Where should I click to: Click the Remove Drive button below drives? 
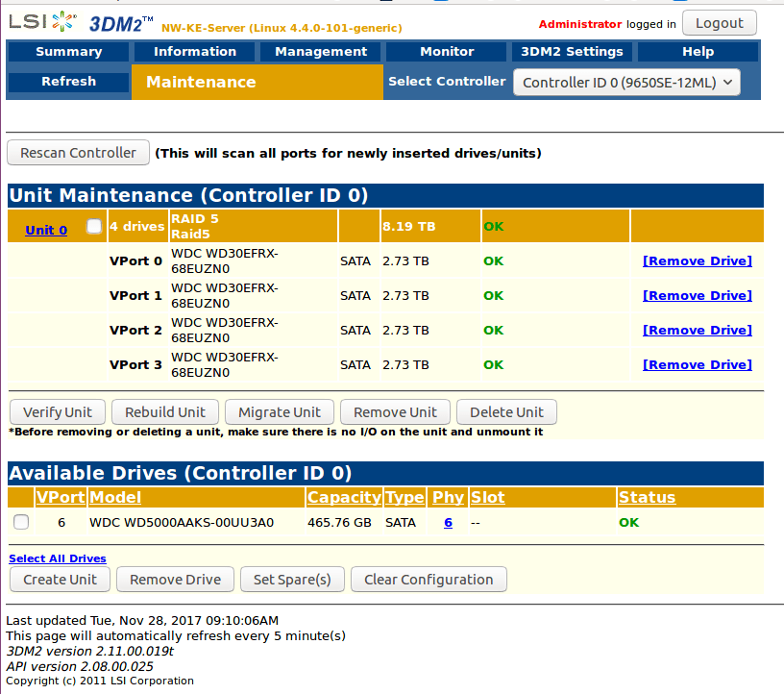pyautogui.click(x=175, y=579)
